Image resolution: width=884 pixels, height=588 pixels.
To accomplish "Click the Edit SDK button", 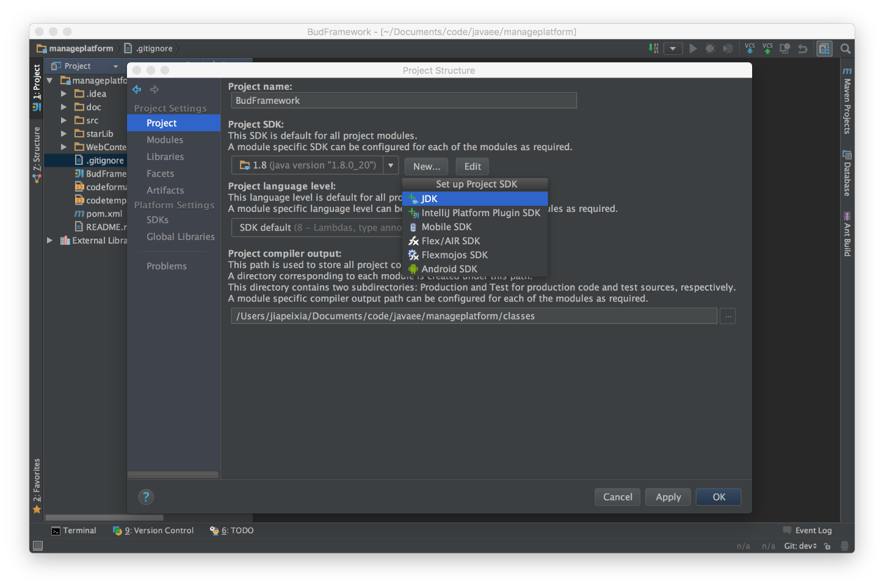I will [473, 166].
